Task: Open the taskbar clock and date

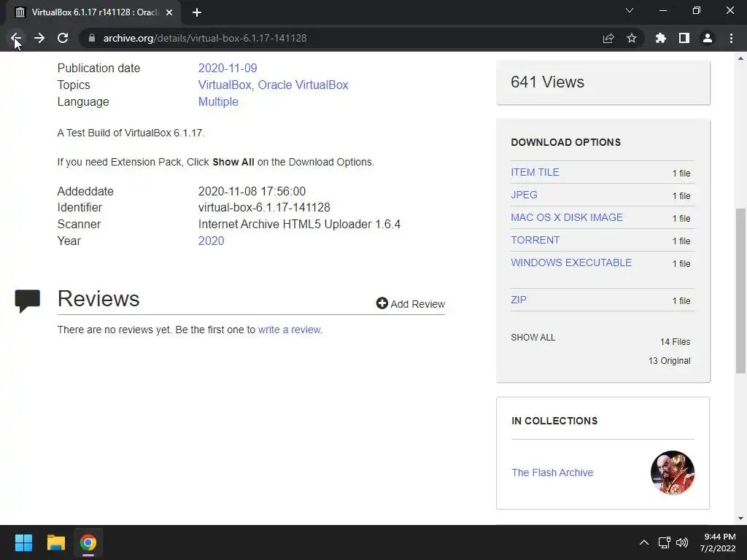Action: click(718, 542)
